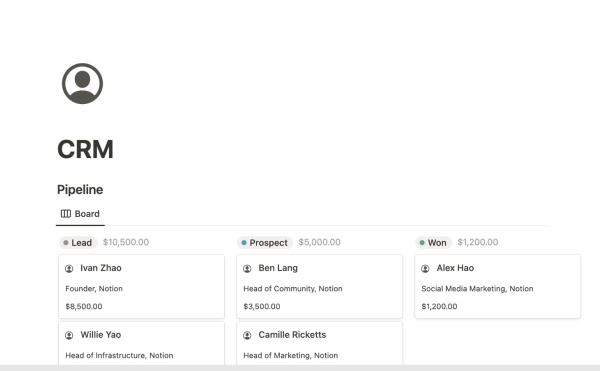This screenshot has height=371, width=600.
Task: Open the Ivan Zhao card name
Action: 101,268
